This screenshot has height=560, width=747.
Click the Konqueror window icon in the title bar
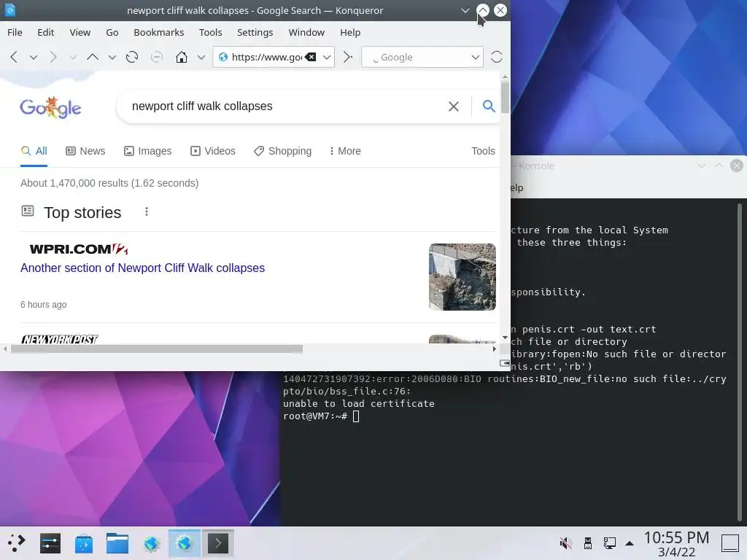point(10,10)
